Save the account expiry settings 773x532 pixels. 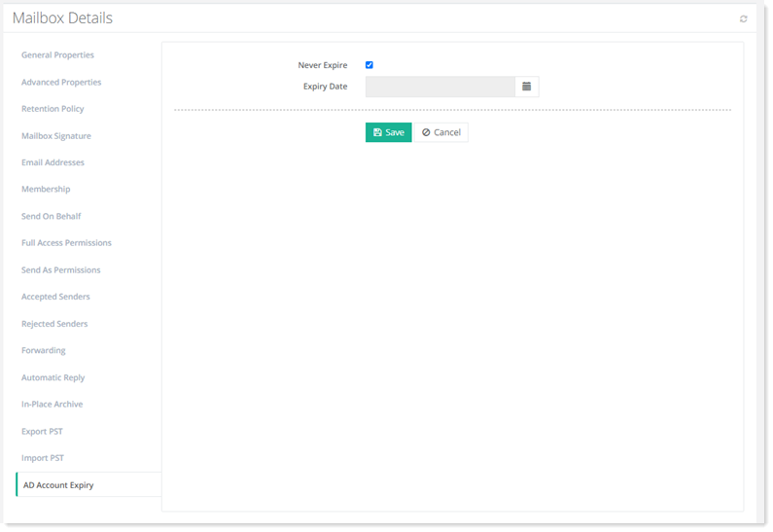388,132
